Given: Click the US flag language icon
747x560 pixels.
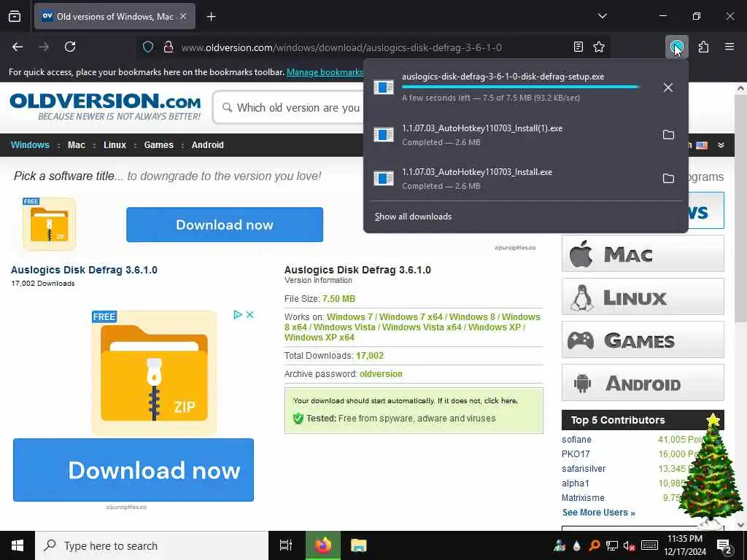Looking at the screenshot, I should click(x=702, y=145).
